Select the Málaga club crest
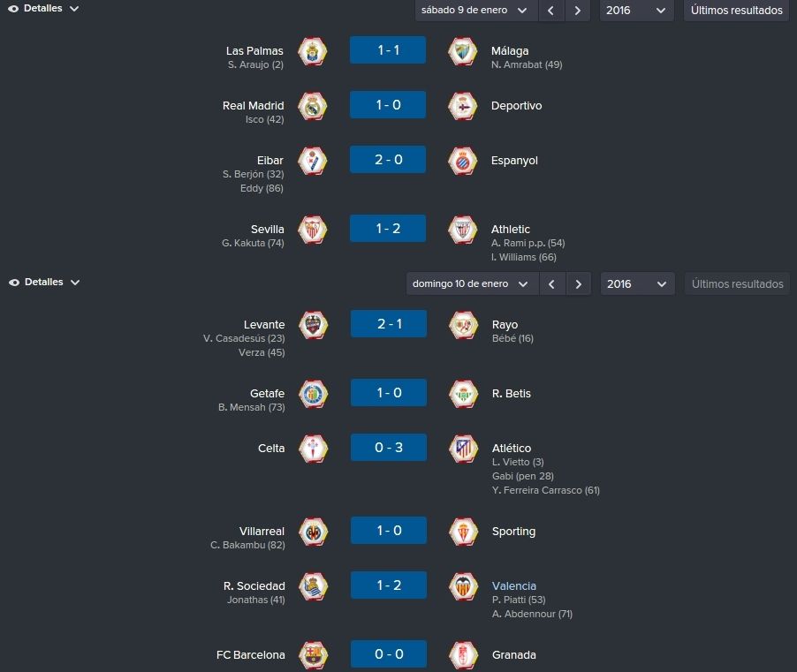The height and width of the screenshot is (672, 797). coord(462,51)
